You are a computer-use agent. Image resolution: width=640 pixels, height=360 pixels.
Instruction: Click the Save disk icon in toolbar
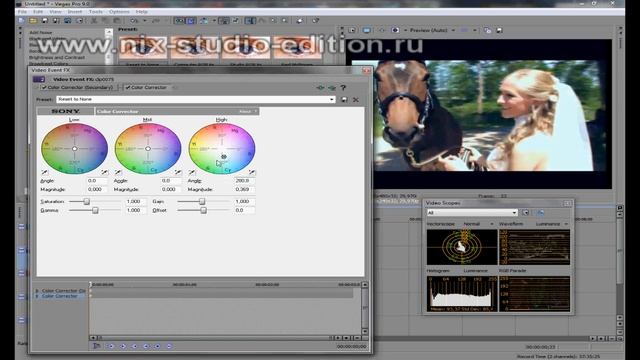(44, 20)
